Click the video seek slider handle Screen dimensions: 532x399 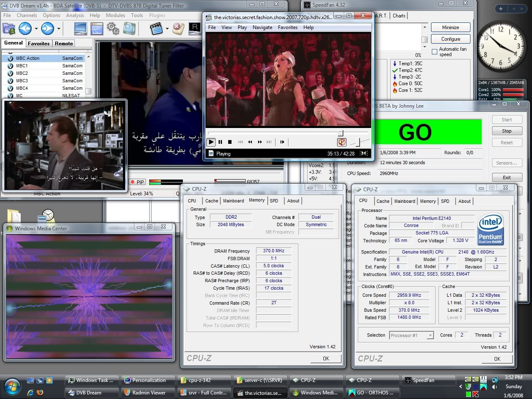[x=340, y=133]
